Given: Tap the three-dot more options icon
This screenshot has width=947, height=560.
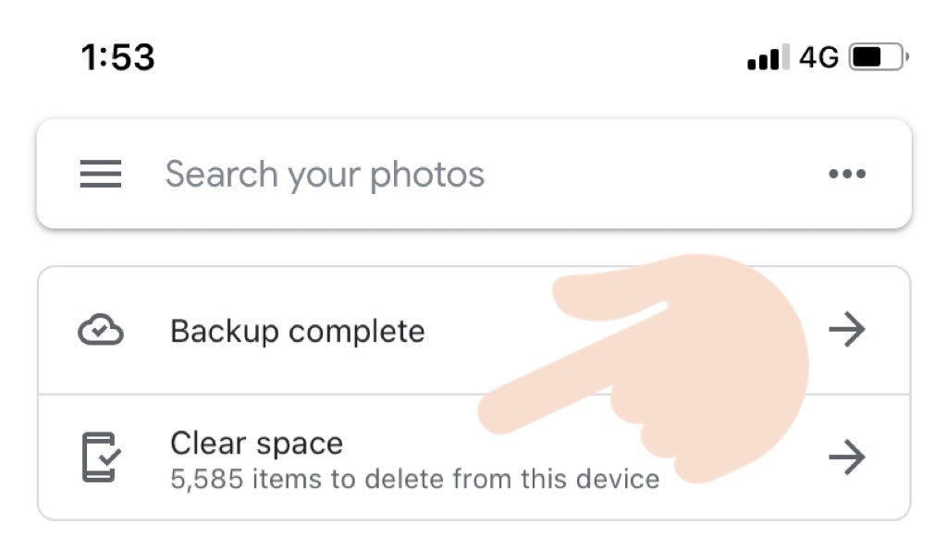Looking at the screenshot, I should (x=847, y=174).
